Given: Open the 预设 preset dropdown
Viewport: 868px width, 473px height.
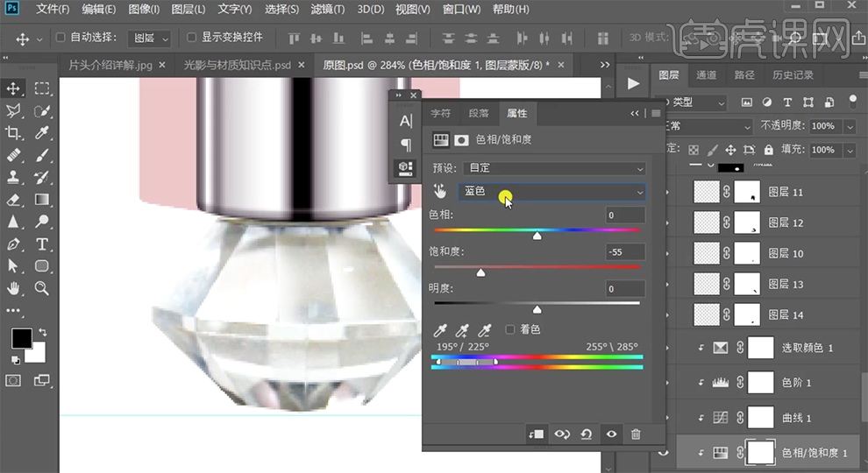Looking at the screenshot, I should pyautogui.click(x=552, y=168).
